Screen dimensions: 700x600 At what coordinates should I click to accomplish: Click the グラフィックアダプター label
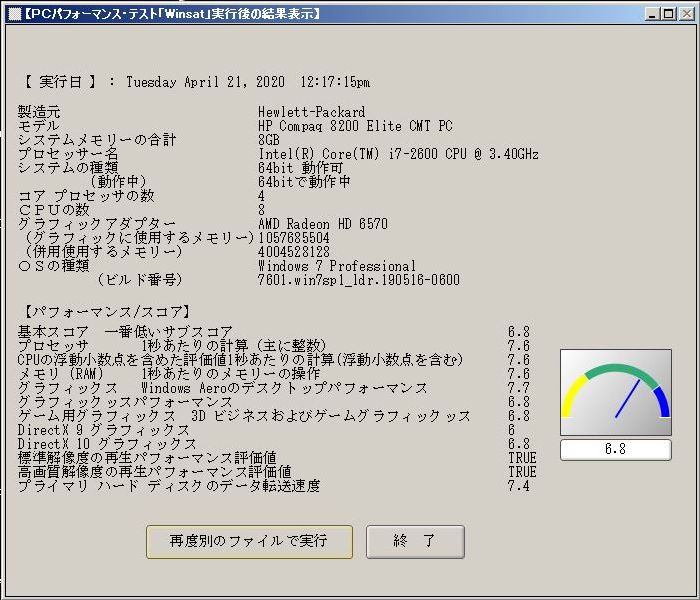click(96, 224)
